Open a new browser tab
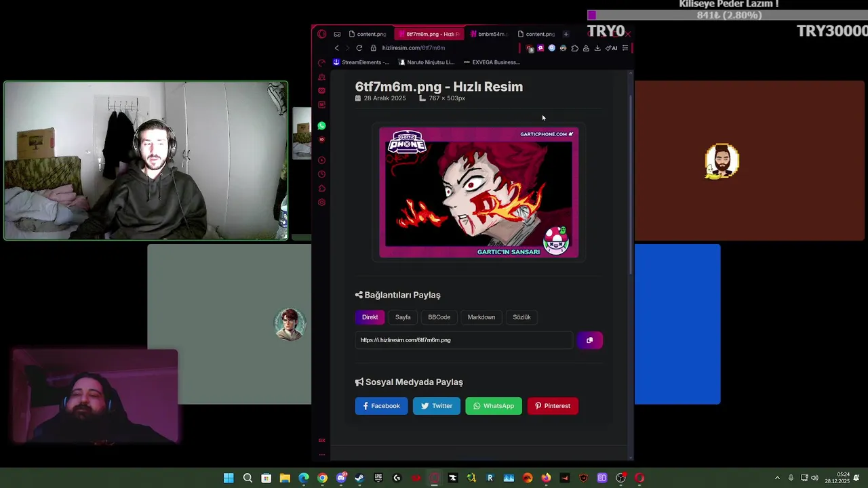 566,34
